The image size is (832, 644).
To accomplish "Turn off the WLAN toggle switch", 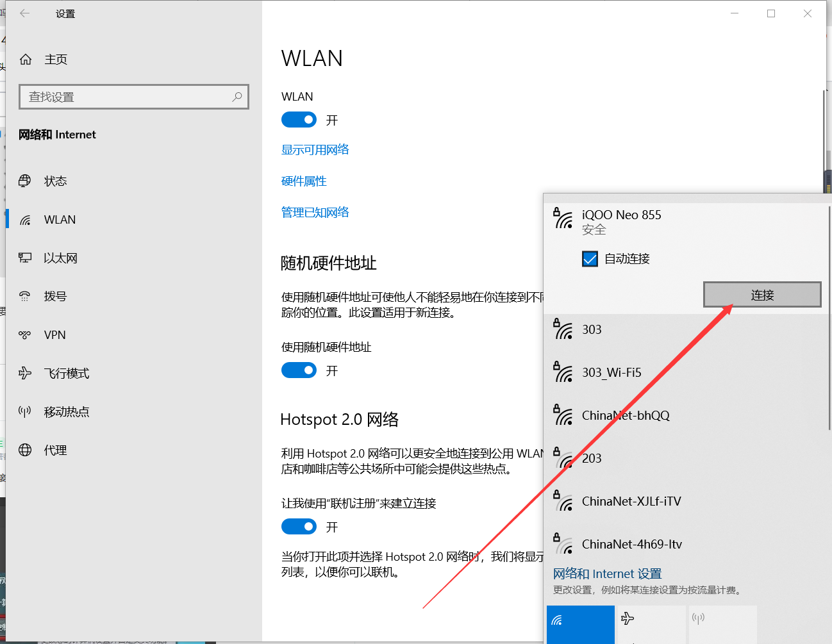I will click(x=299, y=120).
